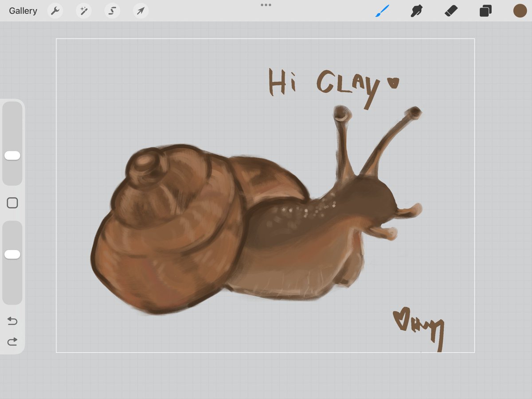This screenshot has width=532, height=399.
Task: Activate the Selection tool S icon
Action: 112,11
